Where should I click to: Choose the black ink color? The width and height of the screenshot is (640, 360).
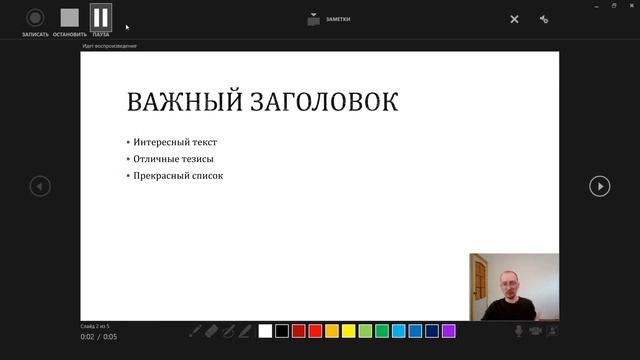pyautogui.click(x=282, y=331)
